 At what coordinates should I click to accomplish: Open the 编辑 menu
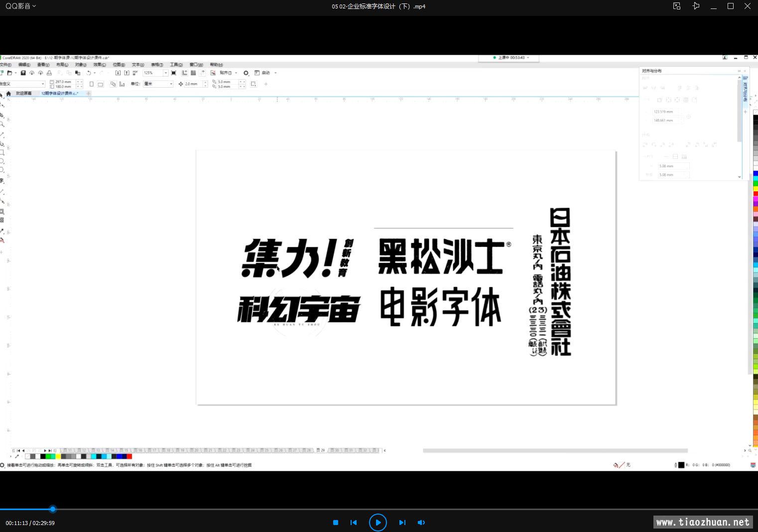[24, 65]
